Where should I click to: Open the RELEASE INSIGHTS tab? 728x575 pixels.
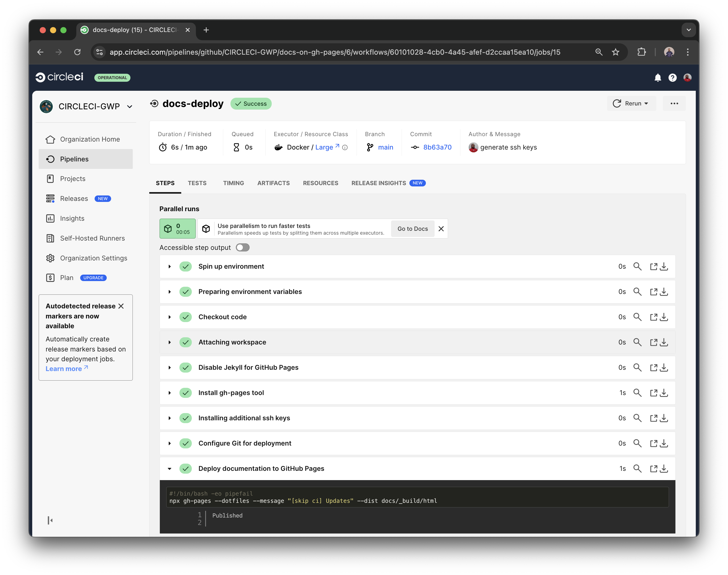point(379,183)
